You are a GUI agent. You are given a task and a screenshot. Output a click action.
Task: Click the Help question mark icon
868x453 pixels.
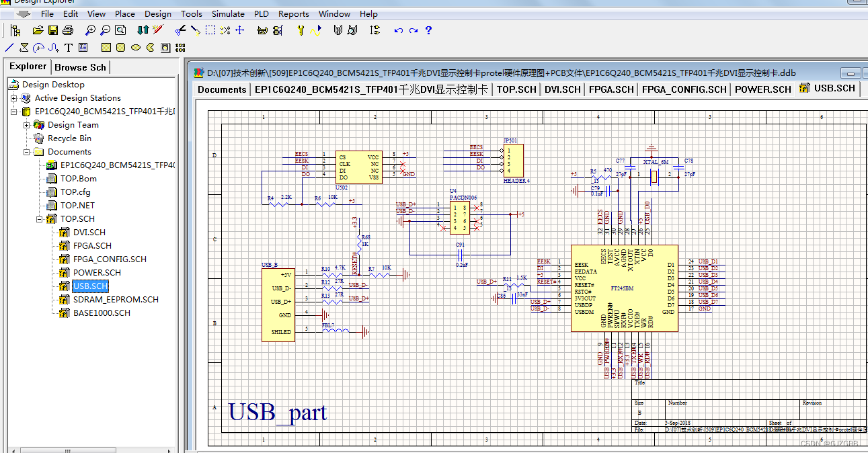pyautogui.click(x=428, y=30)
